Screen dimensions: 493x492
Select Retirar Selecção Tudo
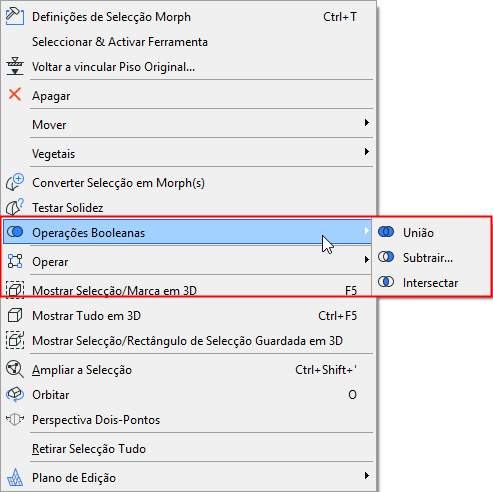point(188,449)
